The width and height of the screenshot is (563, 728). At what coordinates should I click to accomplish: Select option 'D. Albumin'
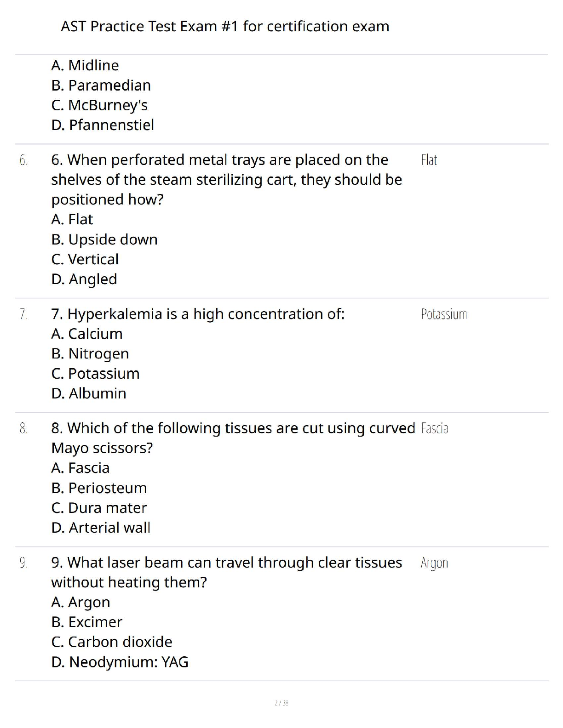click(x=89, y=394)
